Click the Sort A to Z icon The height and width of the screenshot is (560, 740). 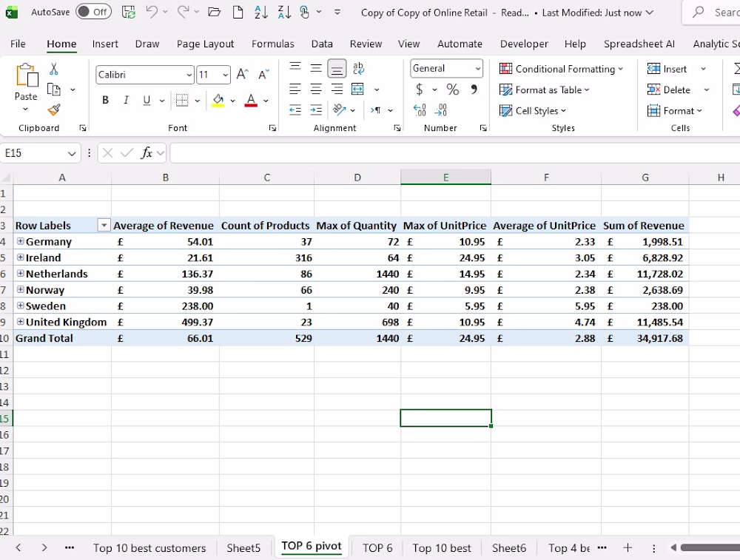coord(261,12)
